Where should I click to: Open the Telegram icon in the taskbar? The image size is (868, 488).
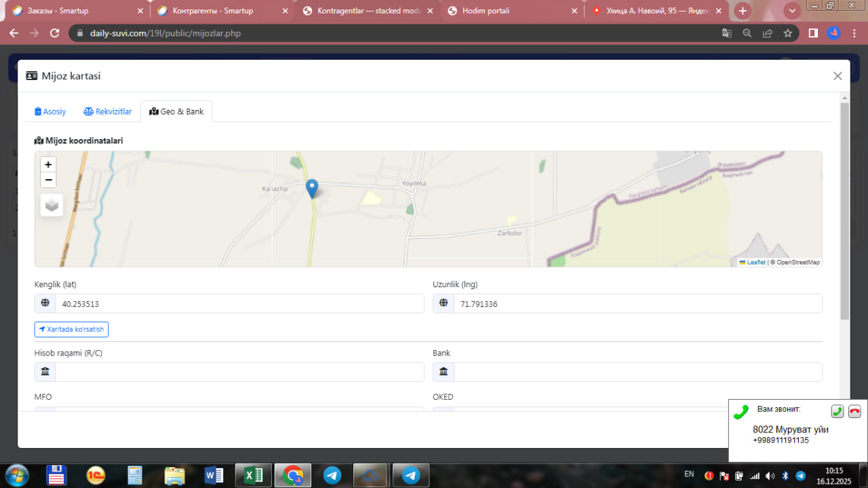click(332, 475)
